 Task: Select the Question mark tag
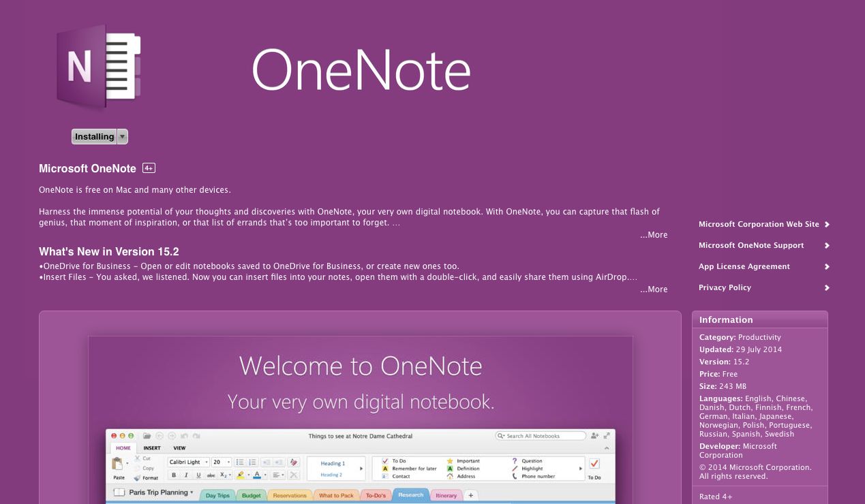(515, 461)
